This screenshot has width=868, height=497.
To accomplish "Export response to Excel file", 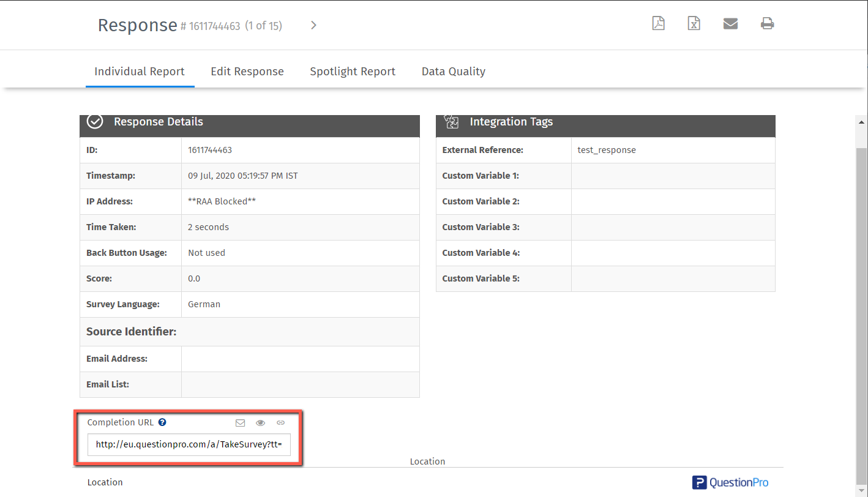I will tap(694, 24).
